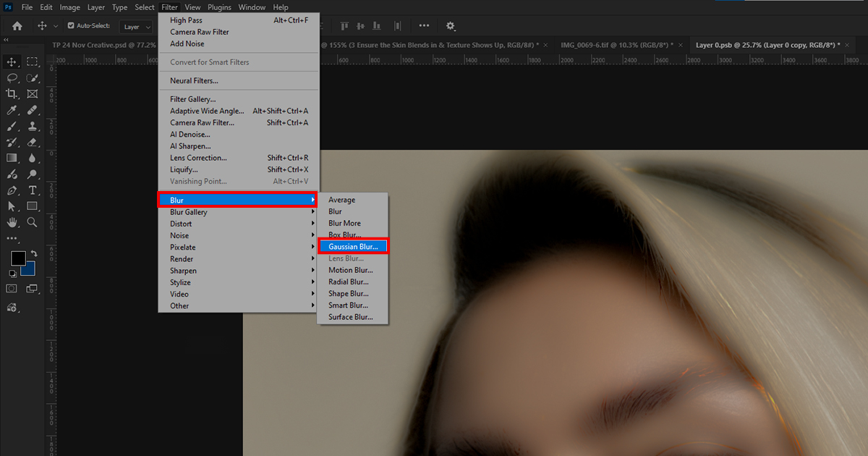Select the Horizontal Type tool
This screenshot has width=868, height=456.
click(x=33, y=190)
